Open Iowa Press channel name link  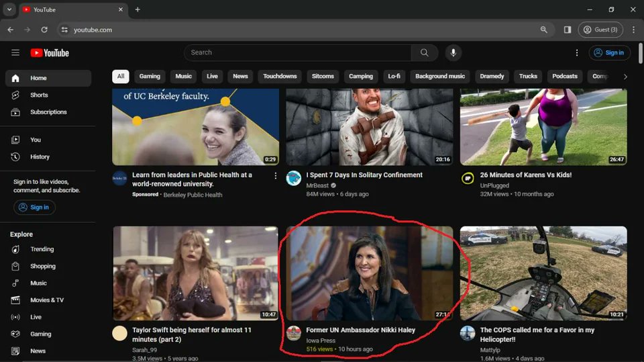click(321, 341)
